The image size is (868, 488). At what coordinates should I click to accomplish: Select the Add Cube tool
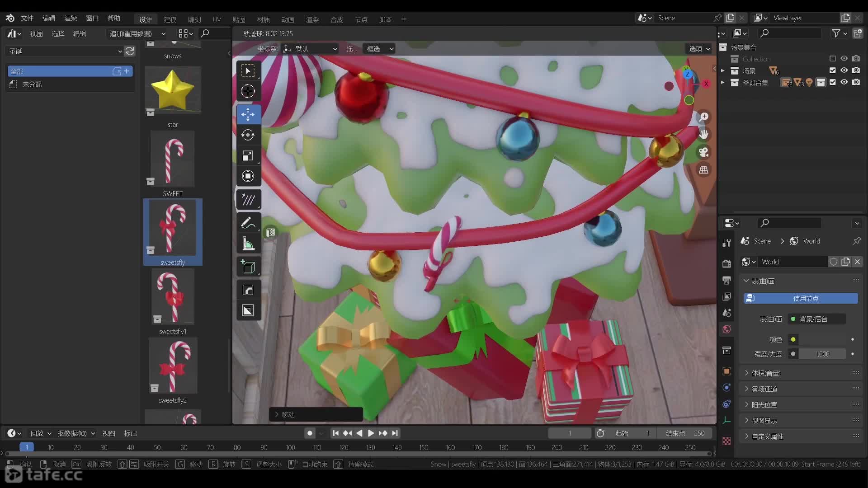tap(248, 267)
